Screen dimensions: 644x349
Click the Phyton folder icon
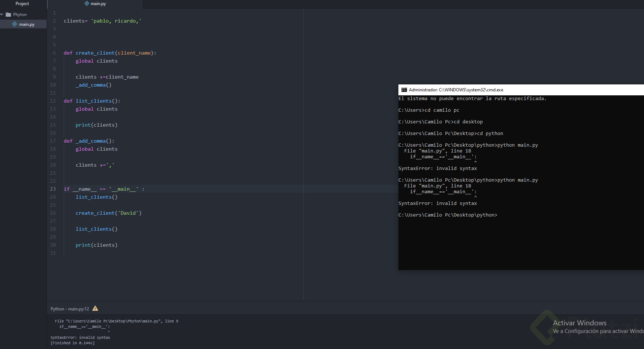(8, 15)
